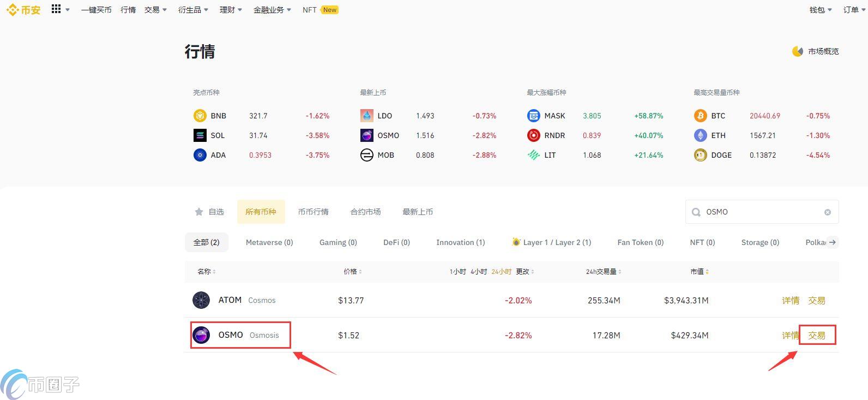Select the Gaming (0) category filter
Image resolution: width=868 pixels, height=400 pixels.
pos(338,242)
